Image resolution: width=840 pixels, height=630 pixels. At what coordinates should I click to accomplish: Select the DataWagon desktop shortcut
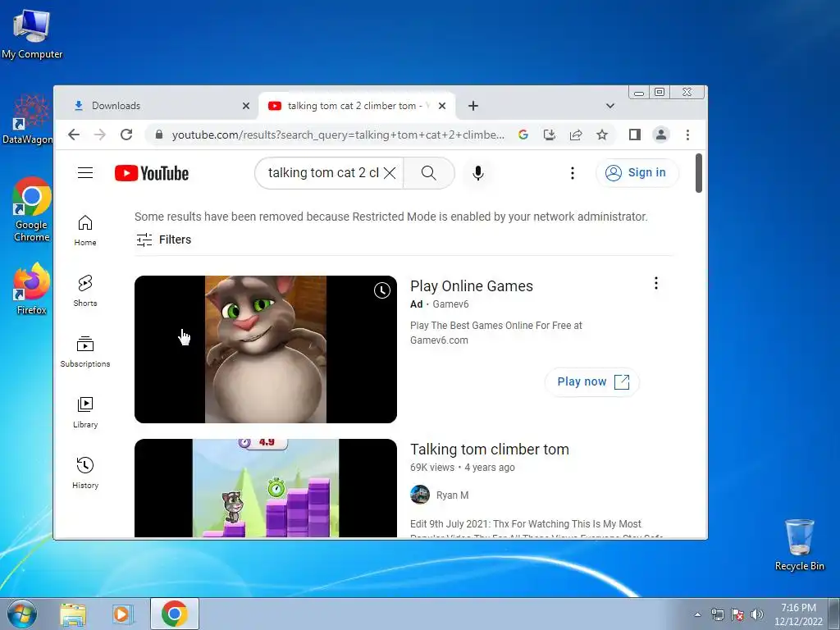tap(28, 120)
